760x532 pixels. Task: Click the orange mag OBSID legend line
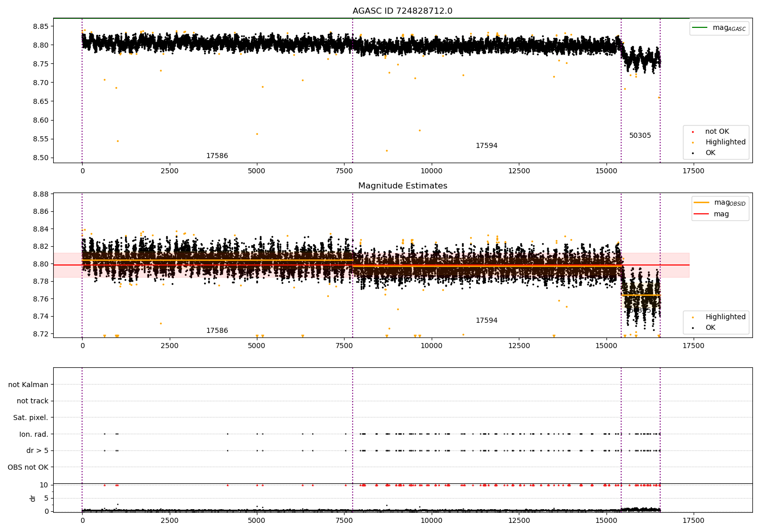click(x=701, y=203)
